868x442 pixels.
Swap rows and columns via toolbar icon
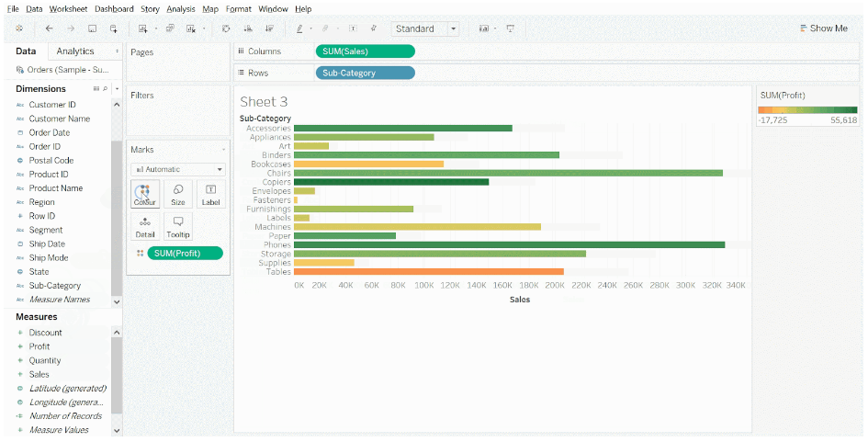pos(227,28)
